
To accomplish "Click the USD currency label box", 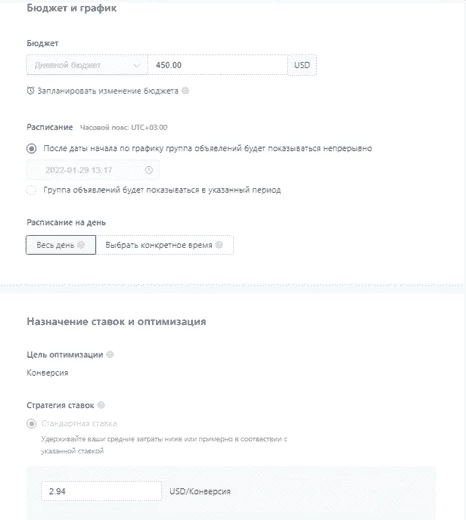I will [302, 65].
